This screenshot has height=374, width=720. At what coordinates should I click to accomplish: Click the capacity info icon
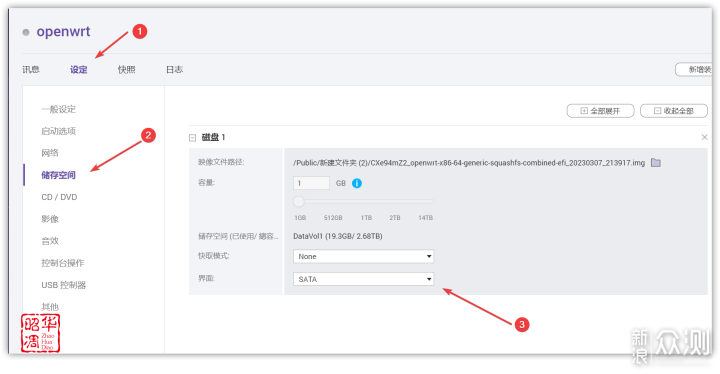point(357,183)
